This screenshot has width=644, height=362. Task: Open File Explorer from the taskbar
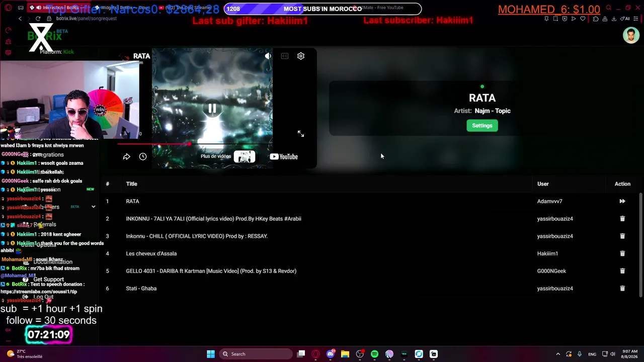coord(345,354)
